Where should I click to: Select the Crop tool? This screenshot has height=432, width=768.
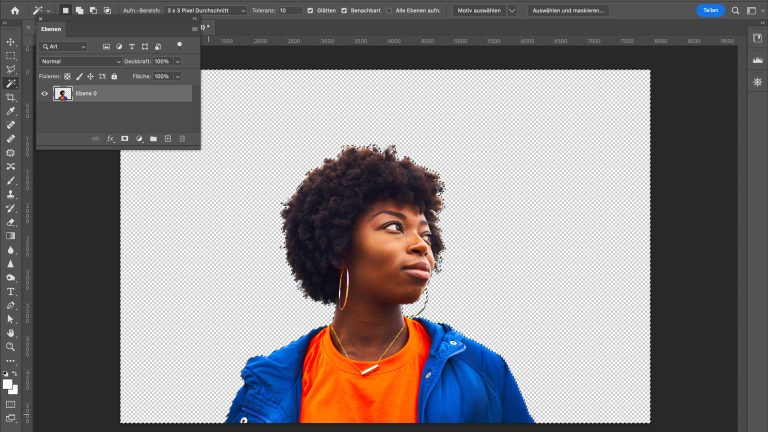point(11,97)
